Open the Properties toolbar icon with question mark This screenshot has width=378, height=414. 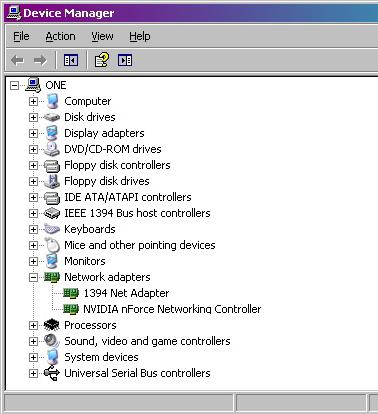[102, 60]
